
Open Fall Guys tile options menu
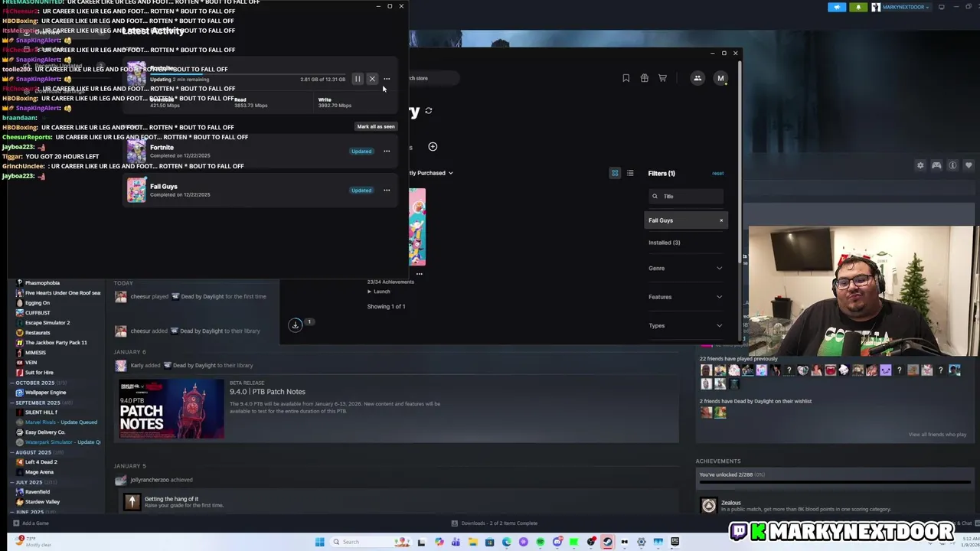[419, 273]
